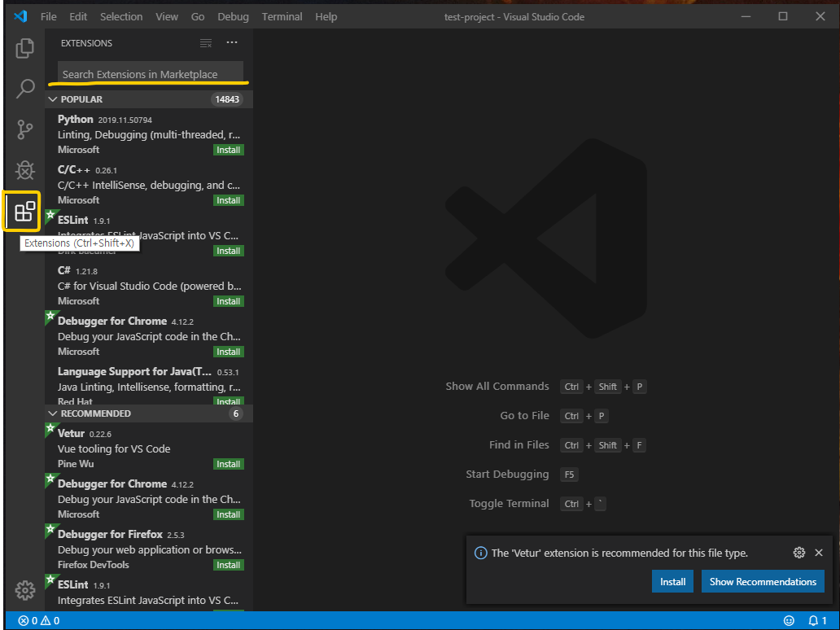
Task: Open Extensions panel more actions ellipsis
Action: (231, 42)
